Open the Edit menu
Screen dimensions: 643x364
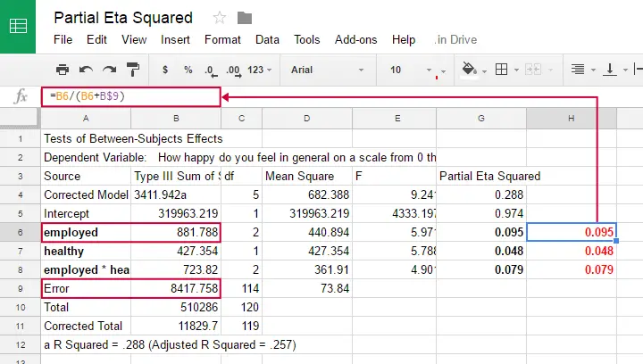click(x=96, y=40)
